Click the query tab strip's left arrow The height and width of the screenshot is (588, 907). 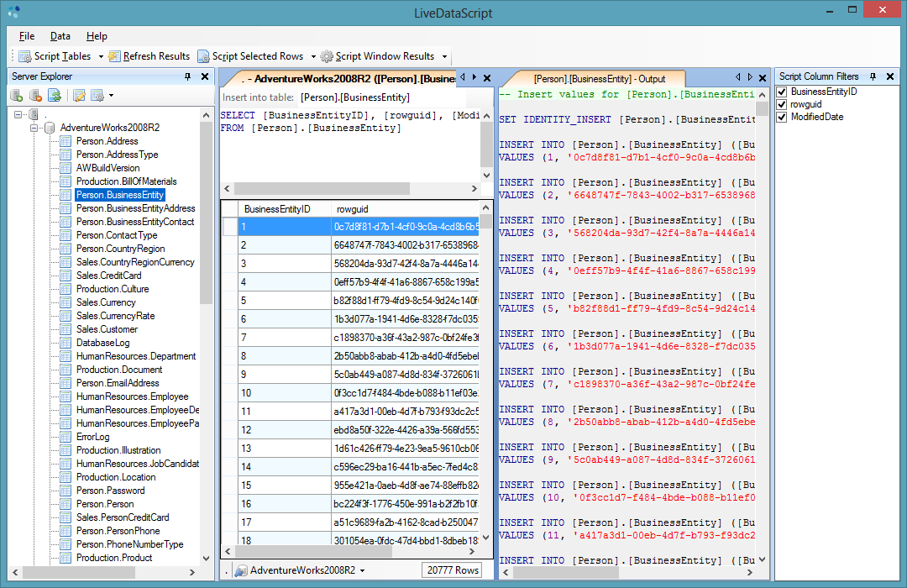coord(462,77)
